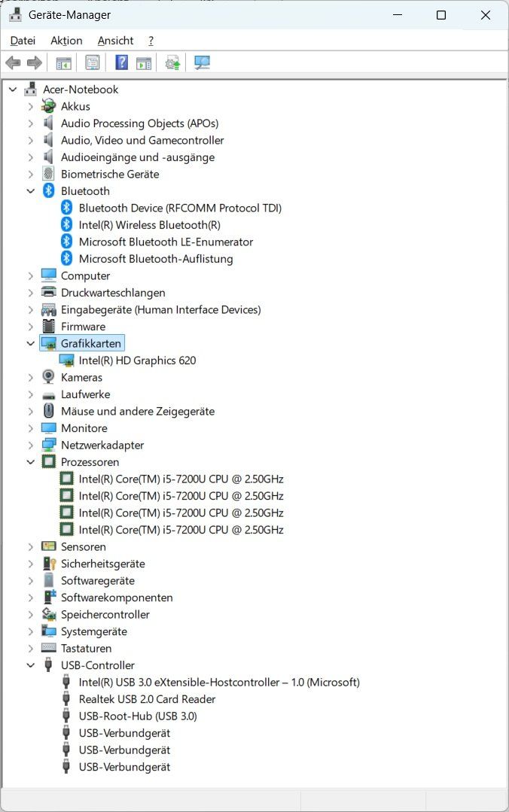Click the Sensoren icon
Screen dimensions: 509x812
click(x=49, y=546)
